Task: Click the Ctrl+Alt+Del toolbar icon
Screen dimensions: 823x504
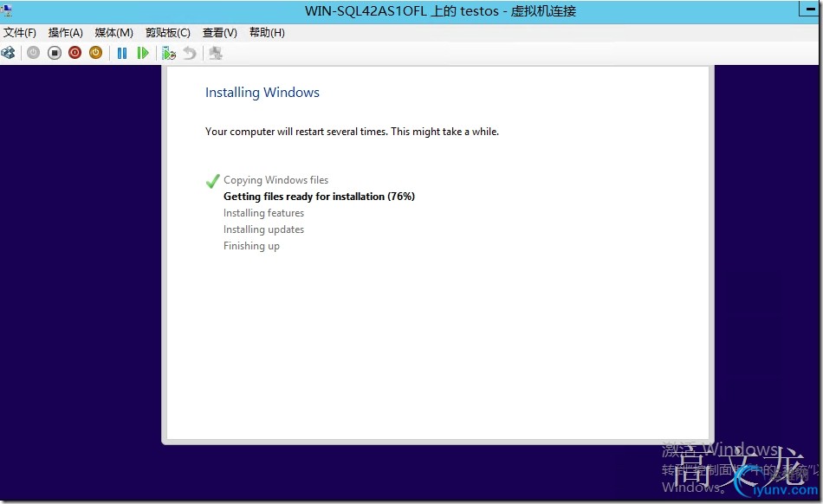Action: [x=8, y=53]
